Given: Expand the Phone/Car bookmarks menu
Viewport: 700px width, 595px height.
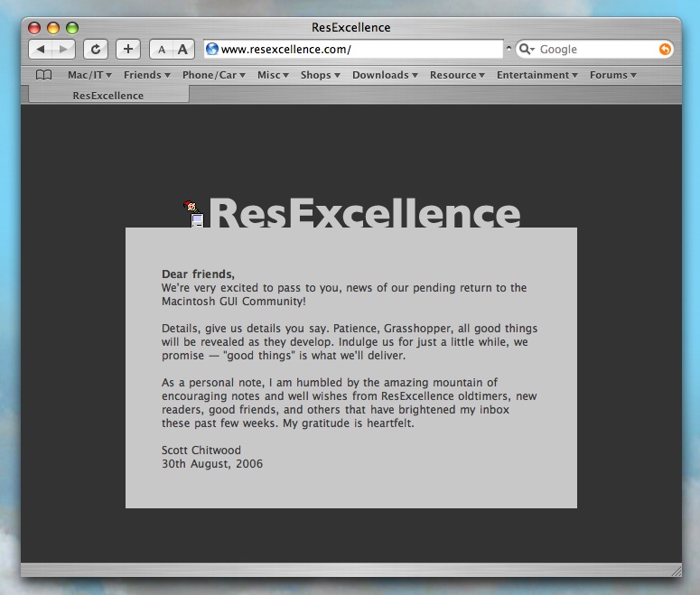Looking at the screenshot, I should click(213, 75).
